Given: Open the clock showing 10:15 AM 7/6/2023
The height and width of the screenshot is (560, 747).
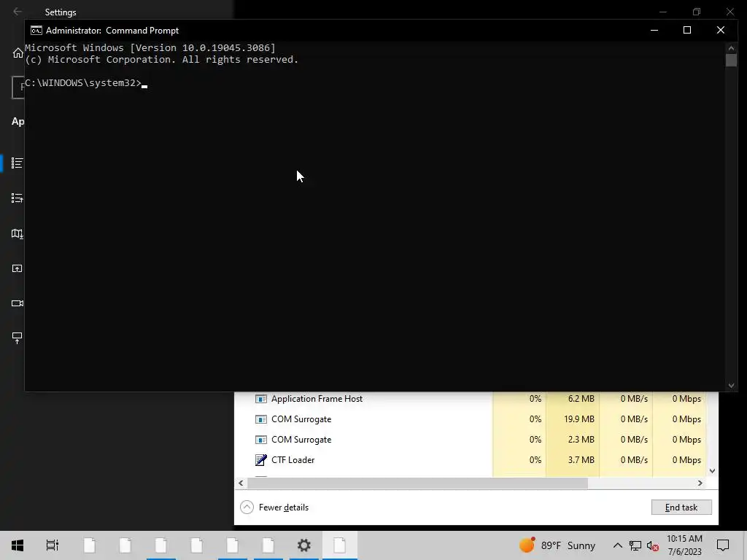Looking at the screenshot, I should [684, 545].
